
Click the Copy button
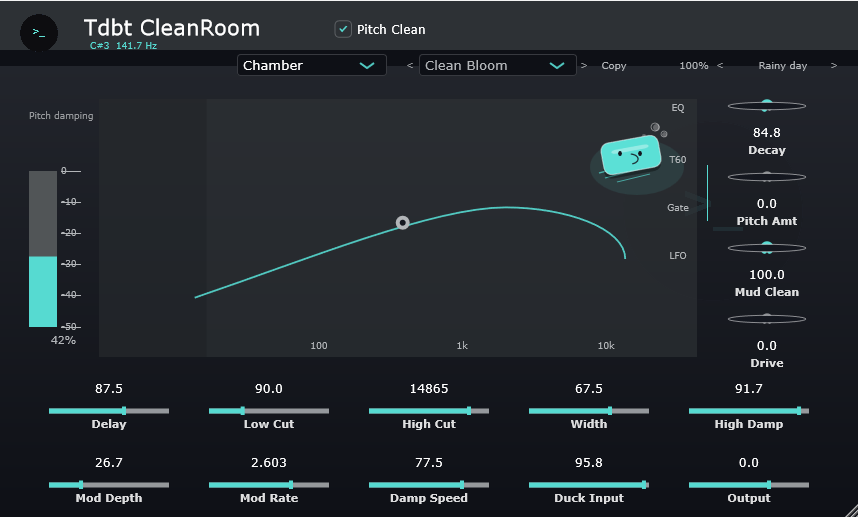pyautogui.click(x=613, y=66)
